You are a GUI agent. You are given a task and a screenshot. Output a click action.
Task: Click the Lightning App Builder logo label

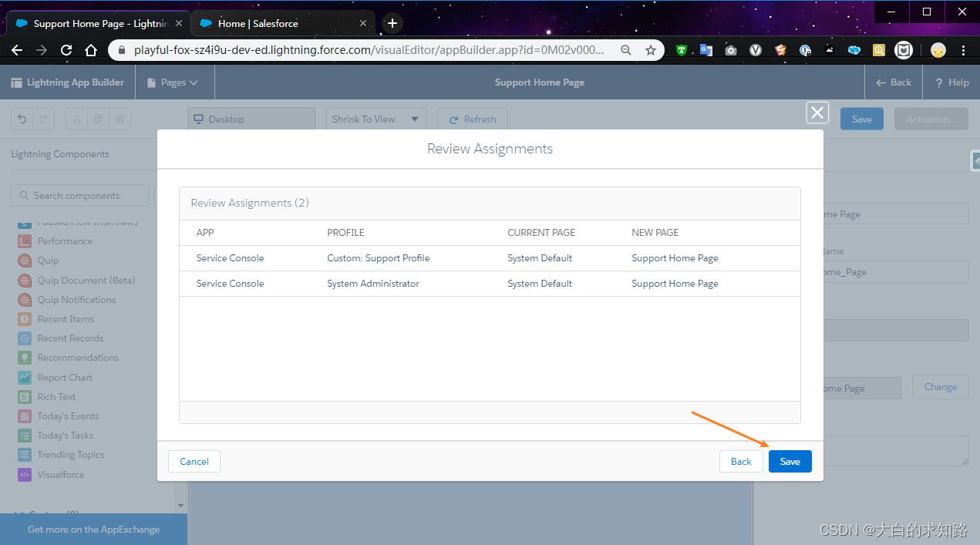coord(68,82)
